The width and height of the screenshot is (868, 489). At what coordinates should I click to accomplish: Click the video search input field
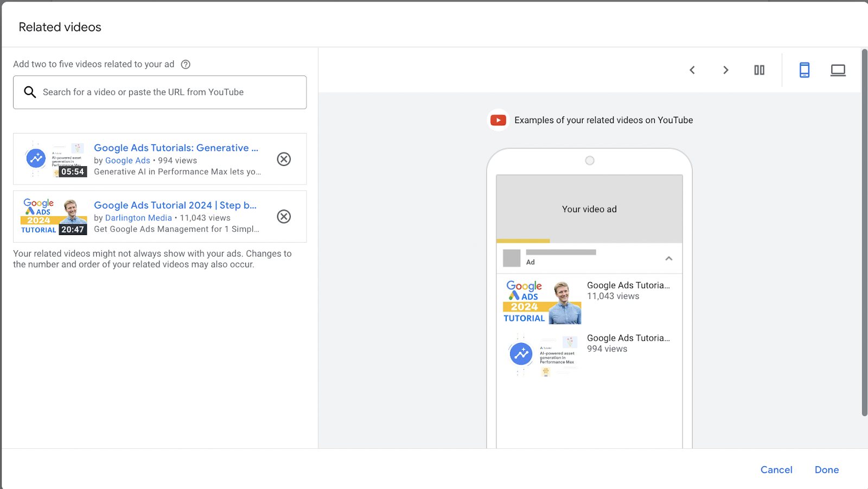pos(160,92)
